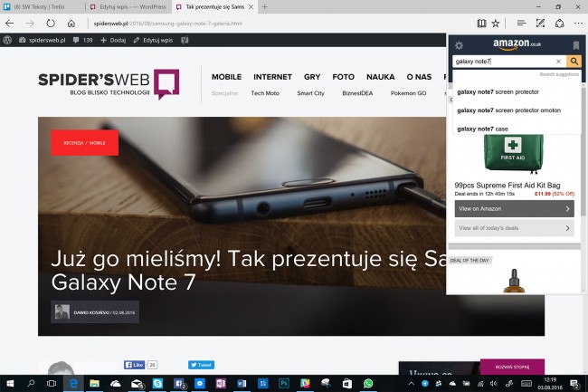Click the Twitter Tweet button
Viewport: 588px width, 392px height.
tap(201, 365)
